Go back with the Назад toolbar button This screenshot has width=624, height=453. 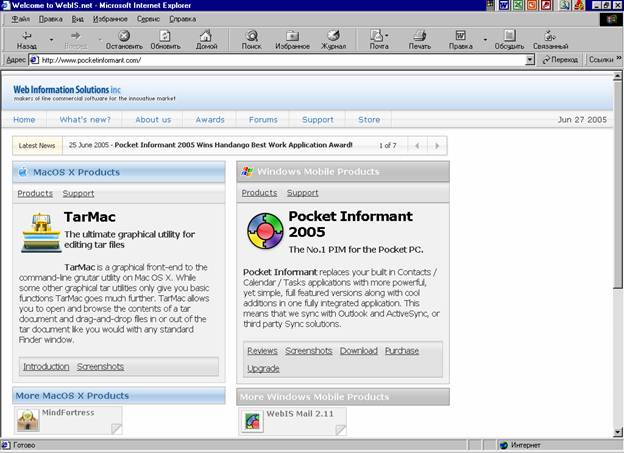[27, 40]
